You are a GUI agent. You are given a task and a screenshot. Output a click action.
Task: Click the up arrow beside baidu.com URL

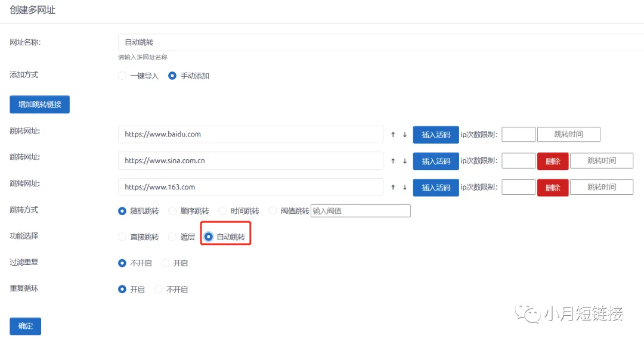pyautogui.click(x=393, y=135)
